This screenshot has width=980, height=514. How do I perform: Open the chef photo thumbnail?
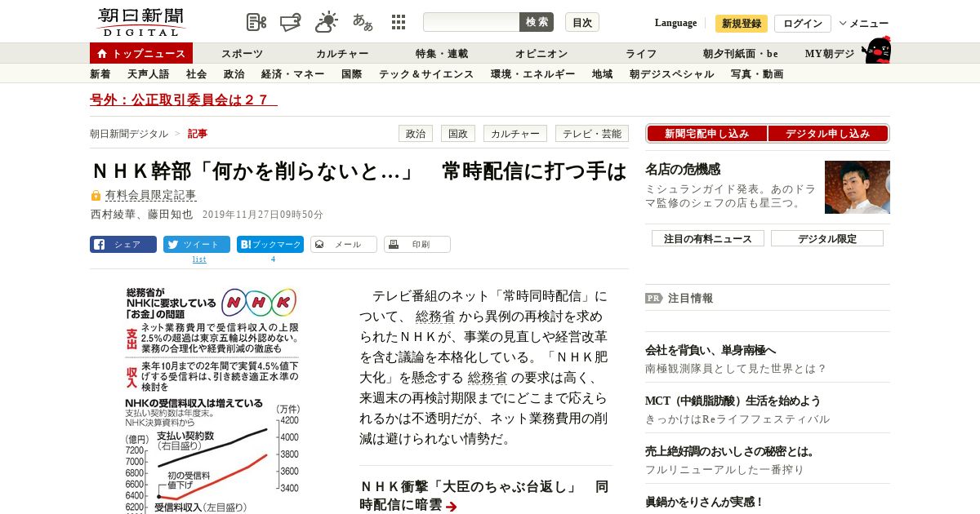[x=857, y=187]
